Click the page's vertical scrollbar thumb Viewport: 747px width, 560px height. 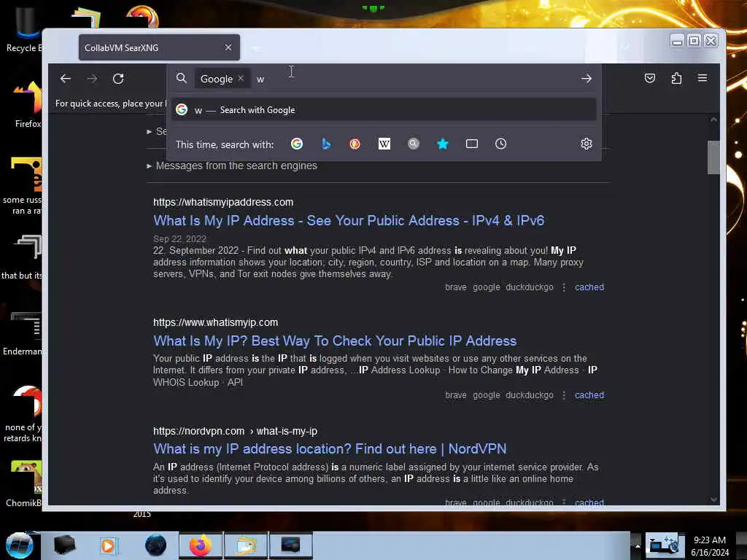[x=713, y=157]
